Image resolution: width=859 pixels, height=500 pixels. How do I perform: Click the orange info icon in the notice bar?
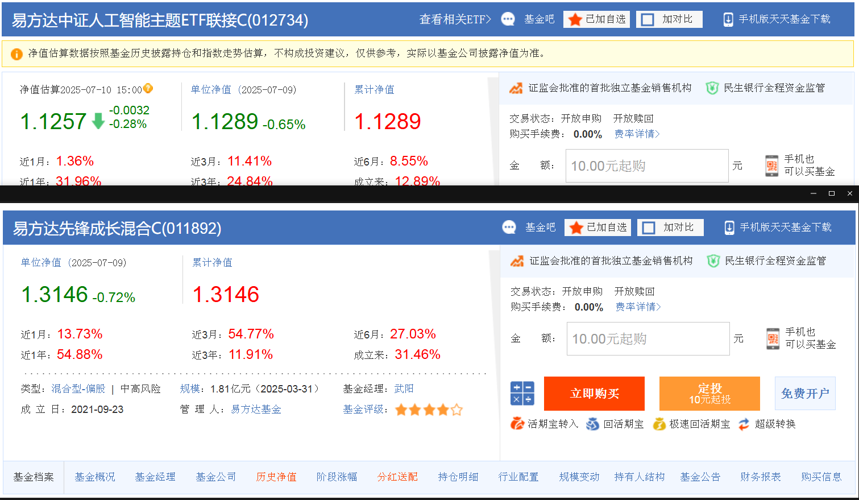coord(16,54)
